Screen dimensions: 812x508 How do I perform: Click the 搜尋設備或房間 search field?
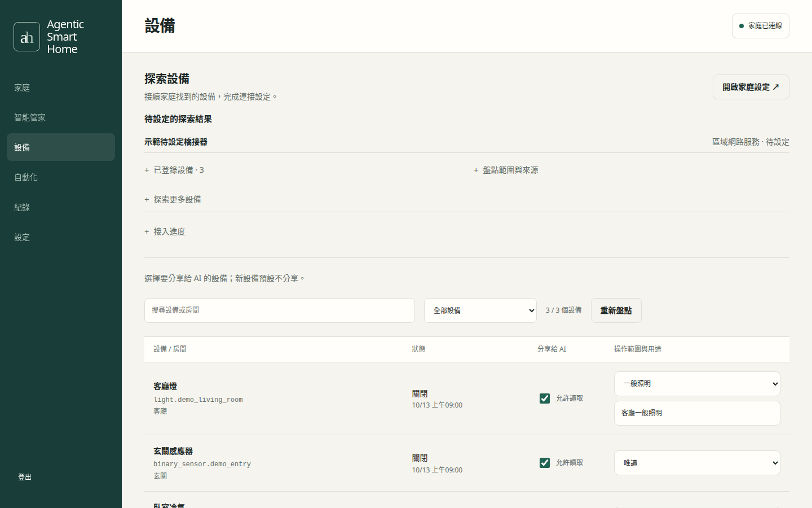(x=280, y=310)
